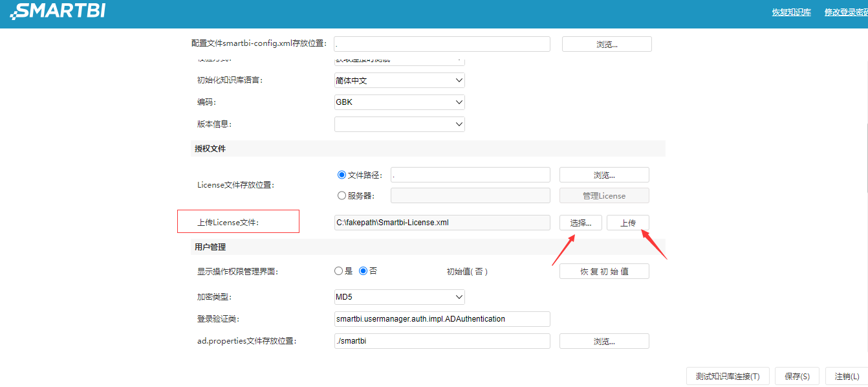Choose 是 for 显示操作权限管理界面
The width and height of the screenshot is (868, 387).
coord(338,271)
